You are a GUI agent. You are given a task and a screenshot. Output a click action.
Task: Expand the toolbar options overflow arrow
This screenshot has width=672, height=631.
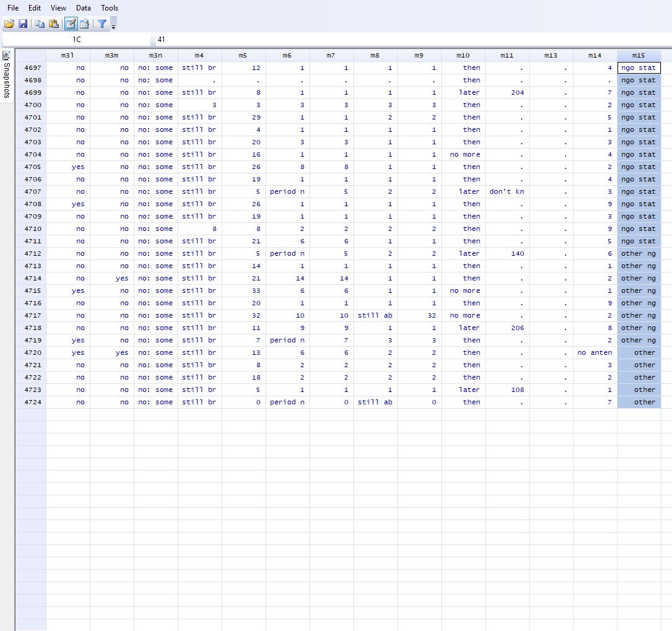click(114, 25)
